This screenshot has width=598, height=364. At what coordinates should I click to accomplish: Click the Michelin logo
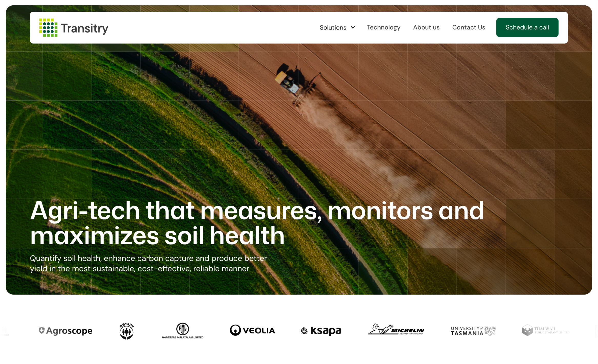(x=396, y=329)
